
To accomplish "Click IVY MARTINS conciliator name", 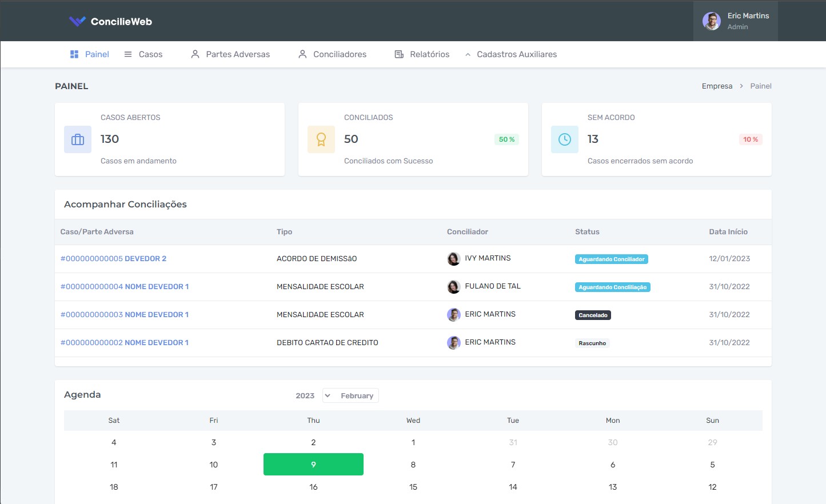I will click(488, 258).
